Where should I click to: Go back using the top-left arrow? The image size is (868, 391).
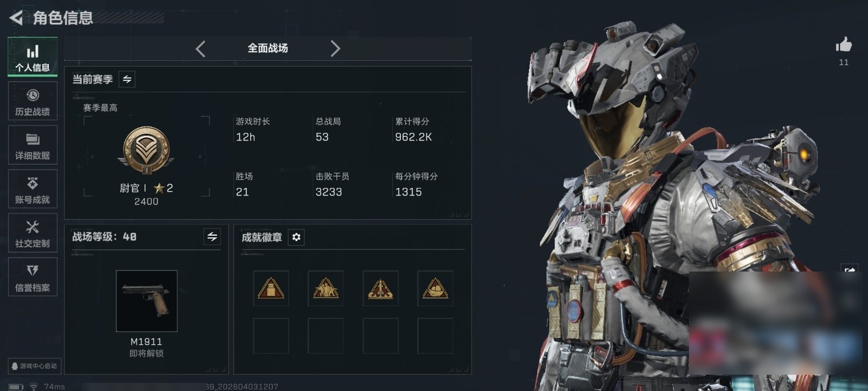(16, 18)
